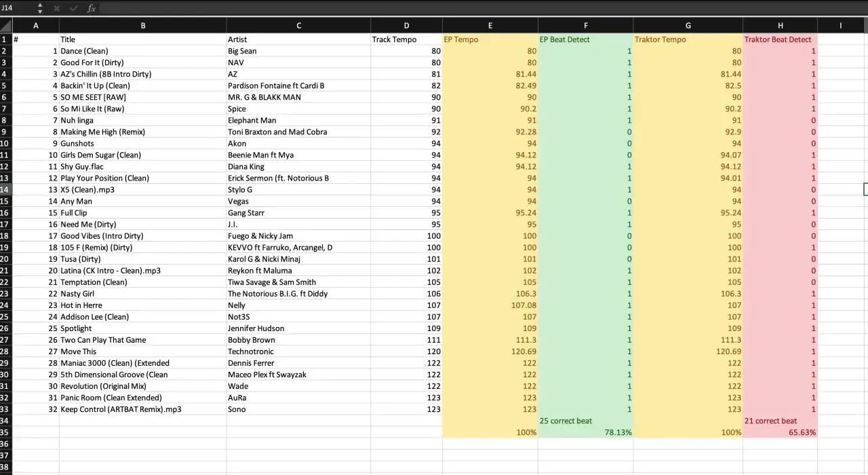Select the artist cell 'Maceo Plex ft Swayzak'
Image resolution: width=868 pixels, height=475 pixels.
[298, 375]
